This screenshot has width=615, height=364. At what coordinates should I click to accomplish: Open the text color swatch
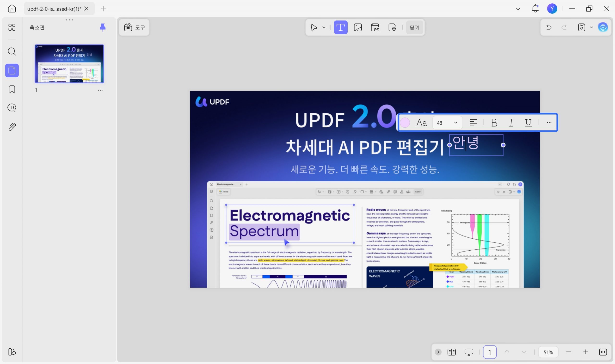click(405, 123)
